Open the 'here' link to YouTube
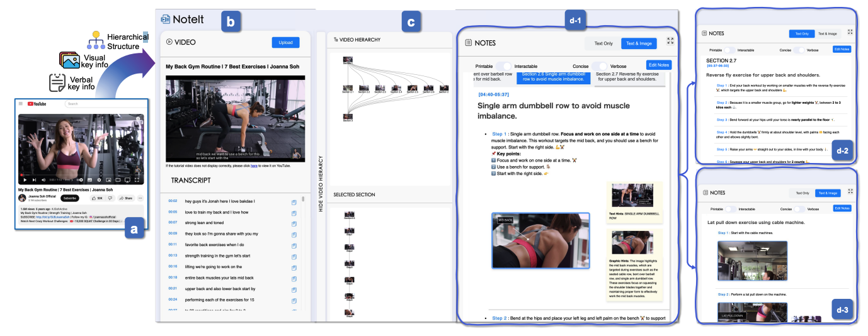This screenshot has width=868, height=336. 254,166
